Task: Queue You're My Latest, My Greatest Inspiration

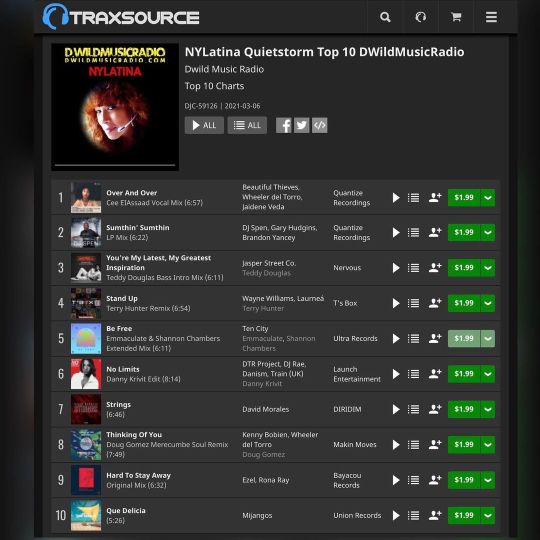Action: tap(413, 268)
